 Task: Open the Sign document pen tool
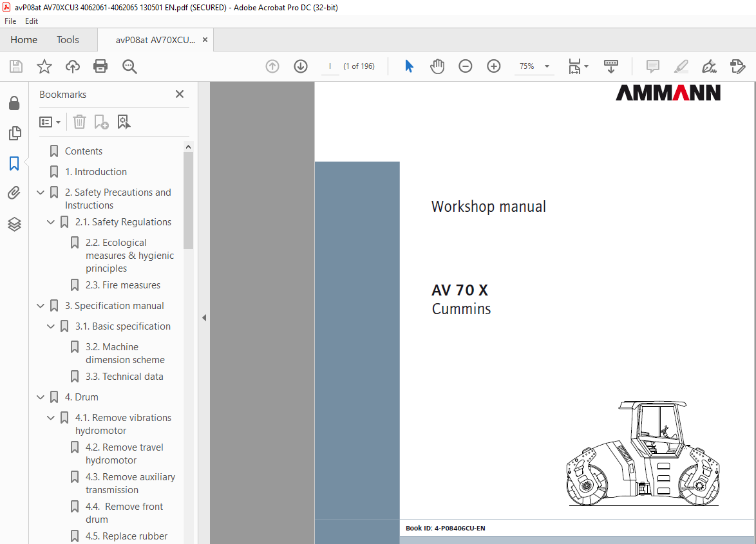[x=709, y=66]
